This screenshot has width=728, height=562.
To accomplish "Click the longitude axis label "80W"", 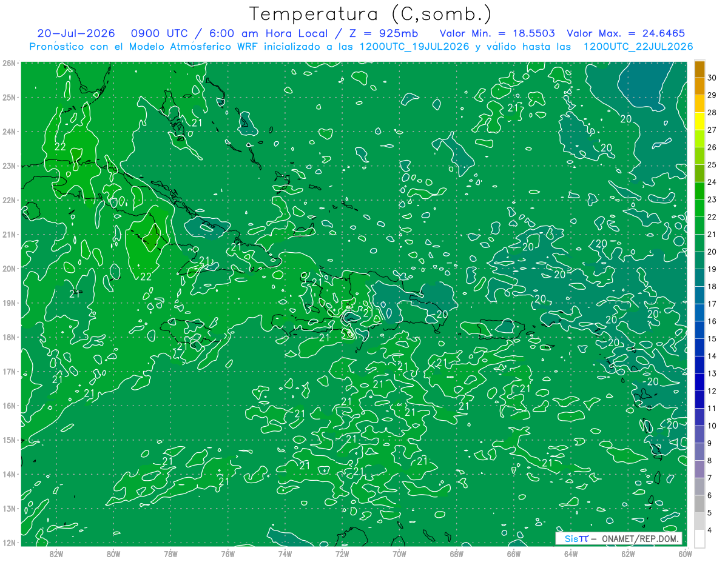I will point(113,553).
